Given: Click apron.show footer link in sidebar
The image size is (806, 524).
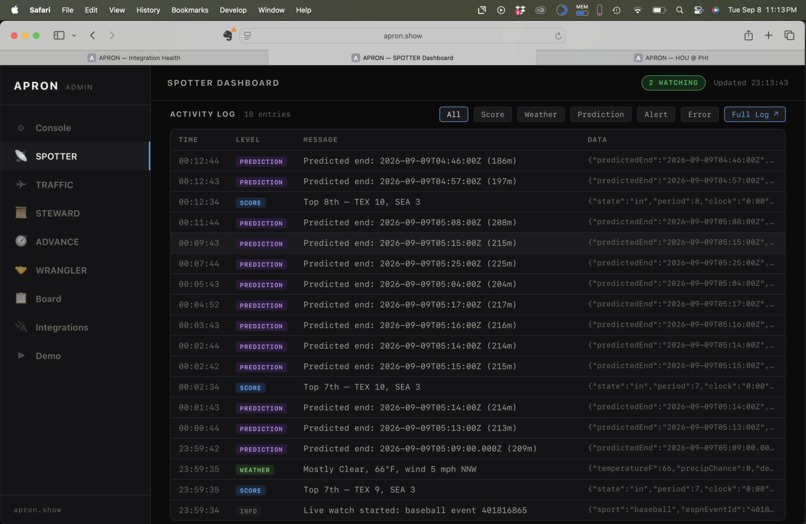Looking at the screenshot, I should click(x=38, y=510).
